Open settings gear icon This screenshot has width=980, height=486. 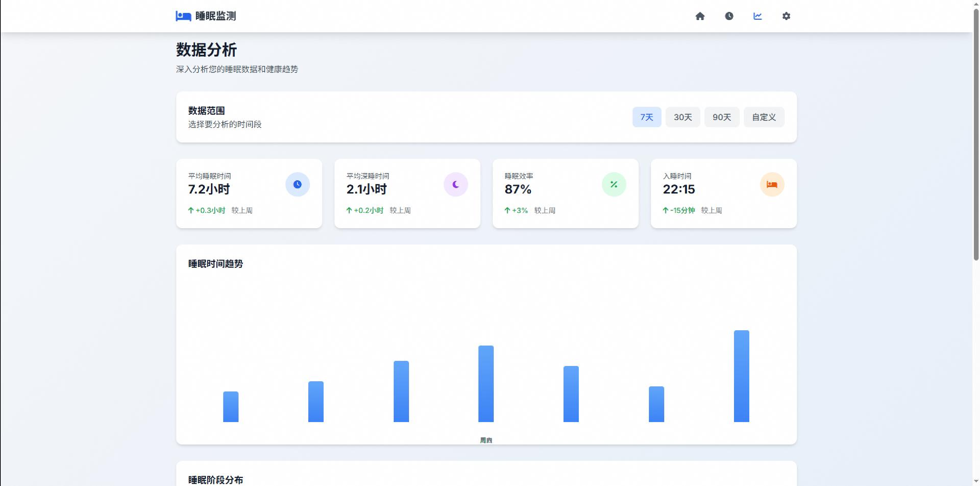786,16
